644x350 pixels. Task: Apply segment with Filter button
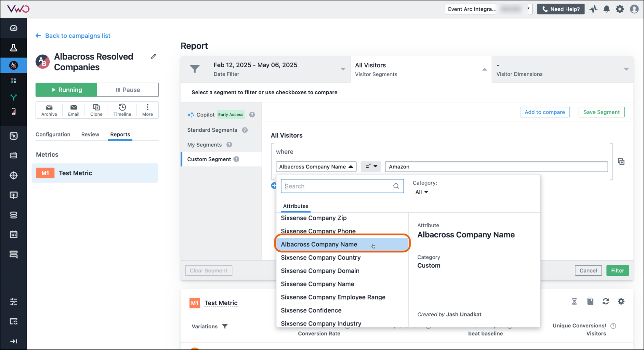coord(617,271)
